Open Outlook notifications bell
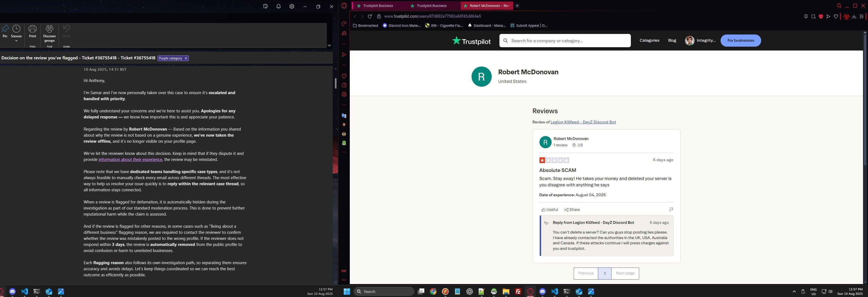This screenshot has height=297, width=868. [x=278, y=6]
